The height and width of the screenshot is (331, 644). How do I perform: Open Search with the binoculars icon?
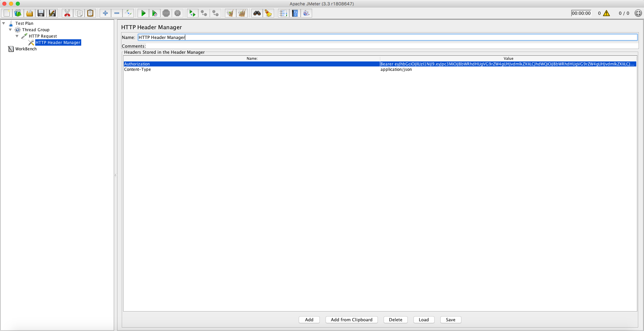tap(257, 13)
